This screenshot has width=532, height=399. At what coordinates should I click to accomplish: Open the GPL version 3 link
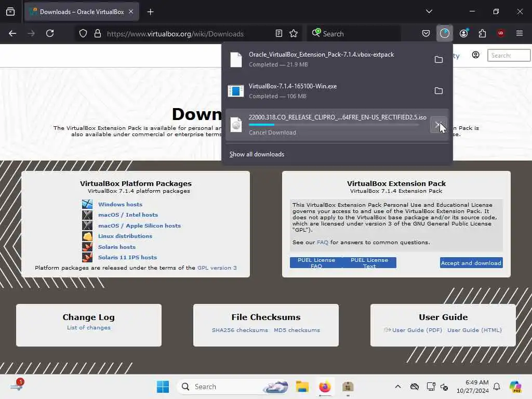[x=217, y=268]
